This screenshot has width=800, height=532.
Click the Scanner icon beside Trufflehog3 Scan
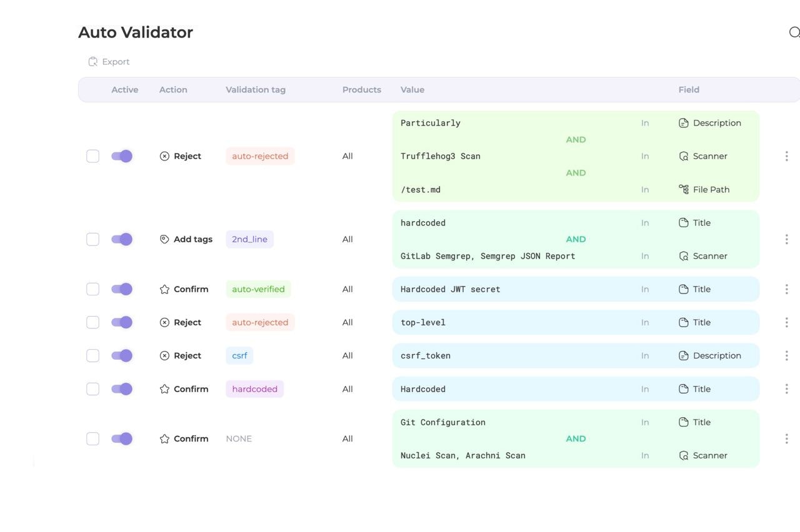click(x=682, y=156)
